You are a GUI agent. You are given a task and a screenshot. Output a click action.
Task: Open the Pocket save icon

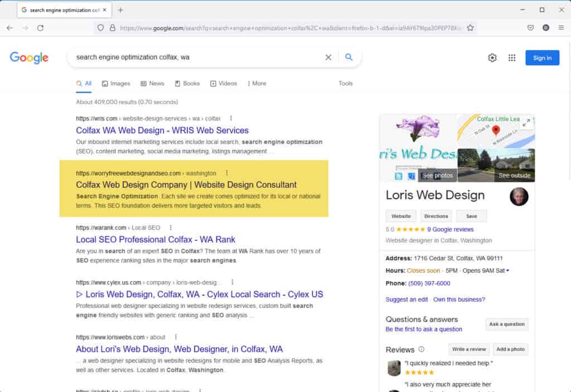[531, 28]
